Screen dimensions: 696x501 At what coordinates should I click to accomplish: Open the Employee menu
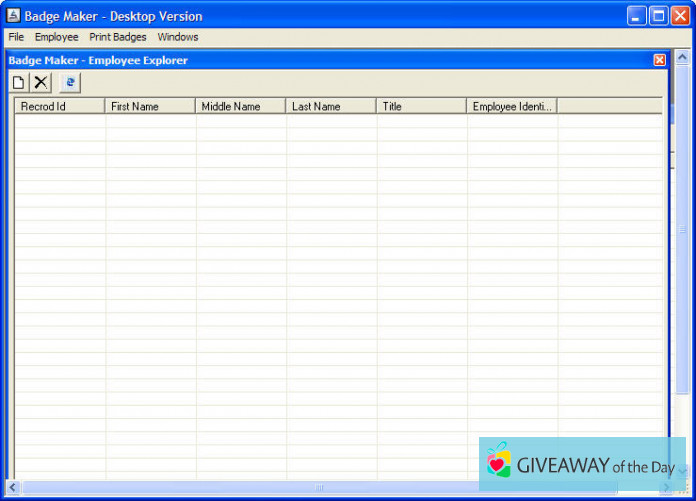[56, 37]
